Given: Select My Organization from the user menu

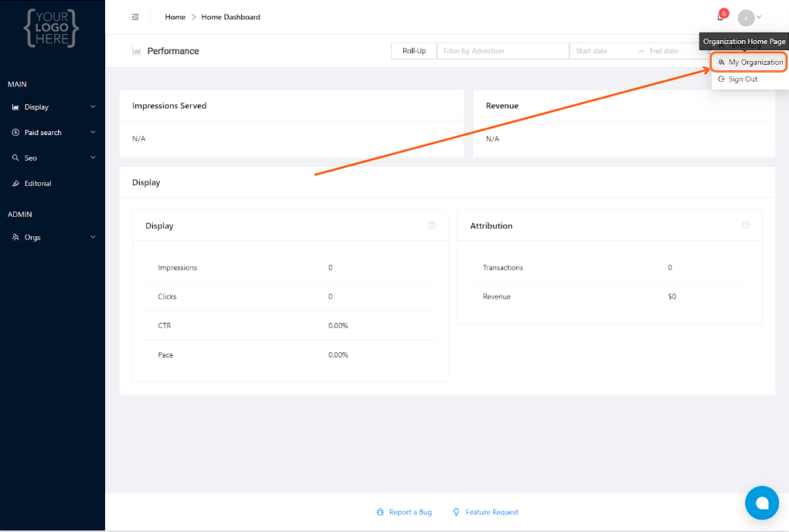Looking at the screenshot, I should pos(750,63).
